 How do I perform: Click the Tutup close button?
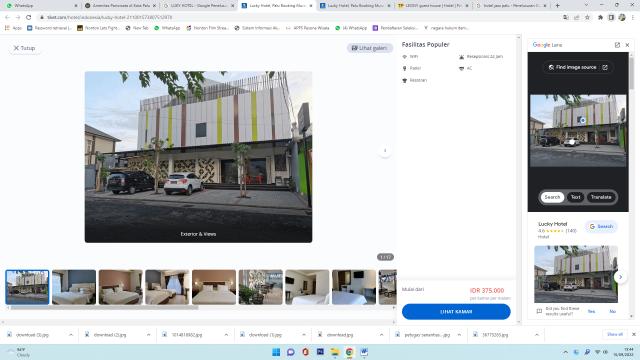tap(24, 48)
